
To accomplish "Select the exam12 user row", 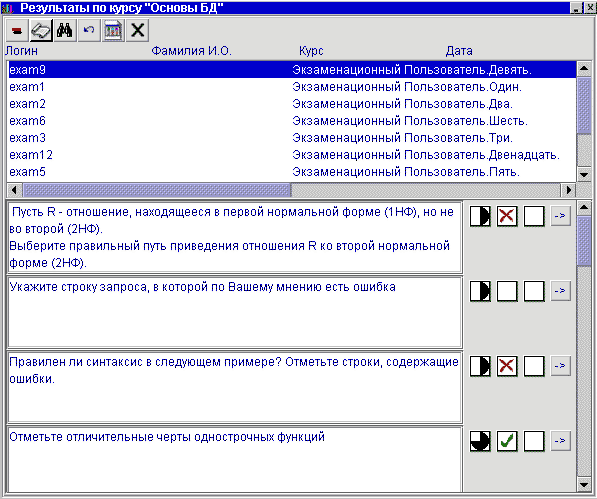I will click(292, 155).
